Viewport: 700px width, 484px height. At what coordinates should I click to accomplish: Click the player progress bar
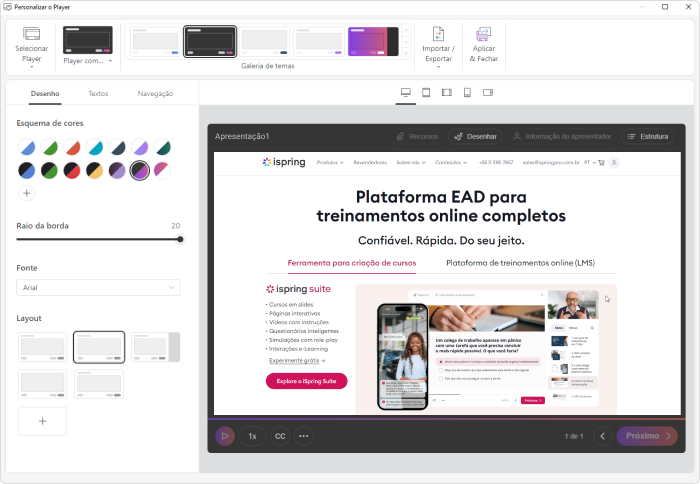[446, 419]
